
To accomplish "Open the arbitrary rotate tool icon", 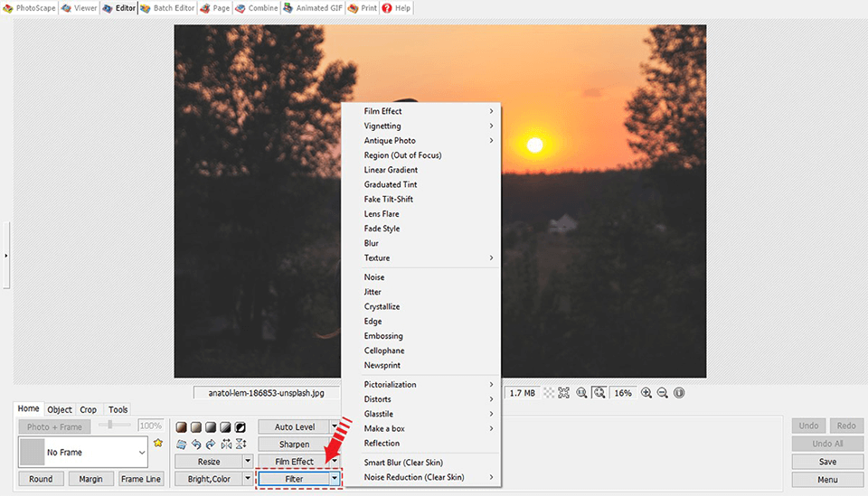I will click(181, 444).
